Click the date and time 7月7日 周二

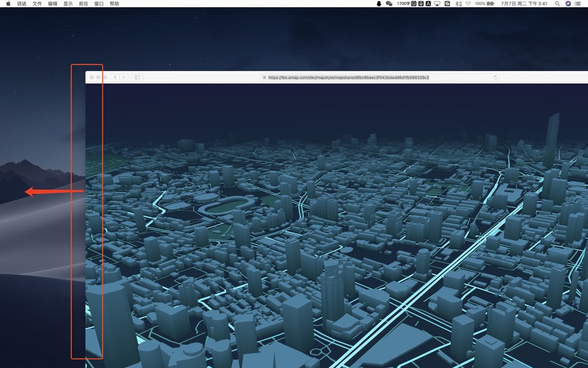(x=524, y=4)
